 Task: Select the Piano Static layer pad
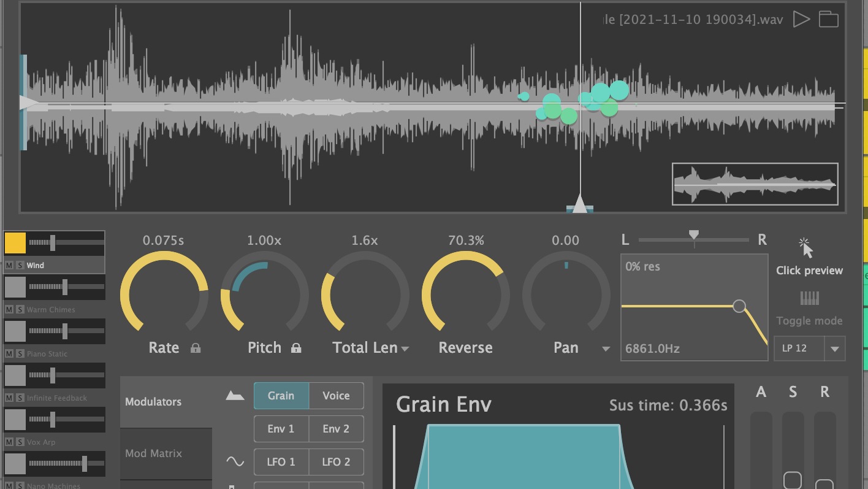[15, 331]
